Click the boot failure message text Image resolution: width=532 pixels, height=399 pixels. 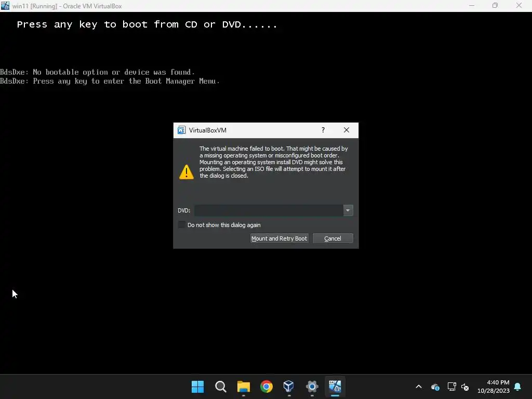tap(273, 162)
